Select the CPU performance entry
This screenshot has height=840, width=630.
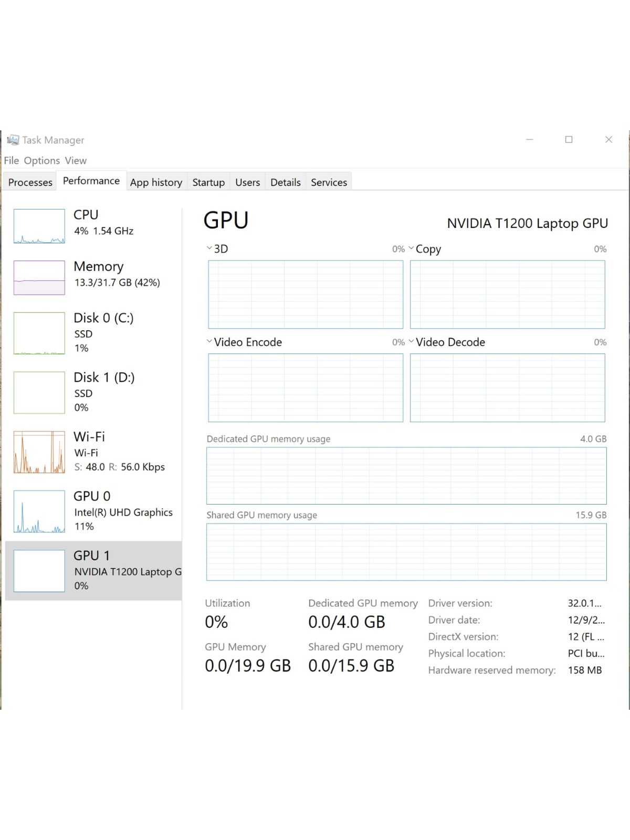pos(93,226)
